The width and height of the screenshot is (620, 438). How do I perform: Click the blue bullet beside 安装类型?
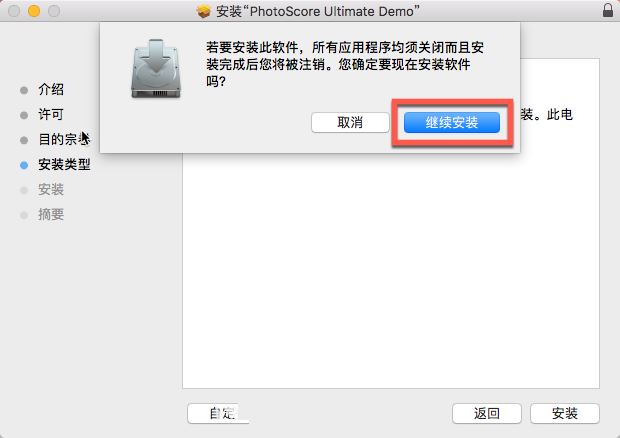[x=24, y=165]
